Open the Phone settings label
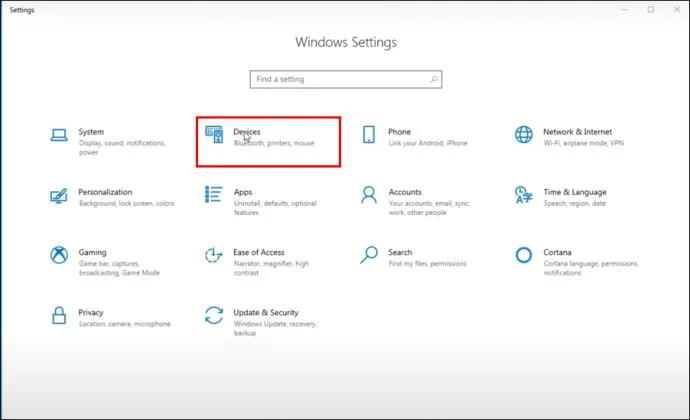This screenshot has width=690, height=420. coord(399,132)
